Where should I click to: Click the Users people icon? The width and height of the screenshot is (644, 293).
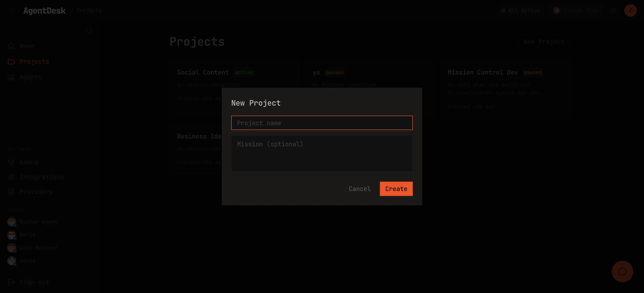tap(11, 162)
